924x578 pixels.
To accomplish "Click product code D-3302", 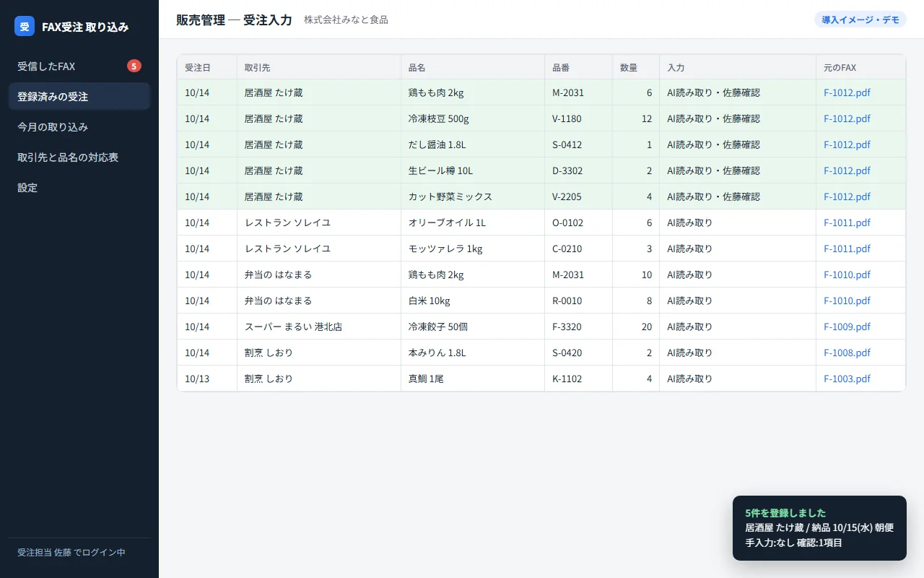I will click(567, 171).
